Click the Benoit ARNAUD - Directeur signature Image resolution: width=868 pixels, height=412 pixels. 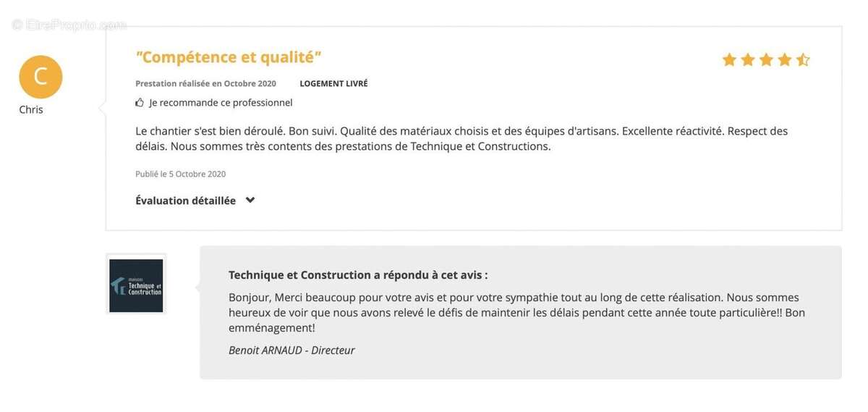[x=292, y=350]
